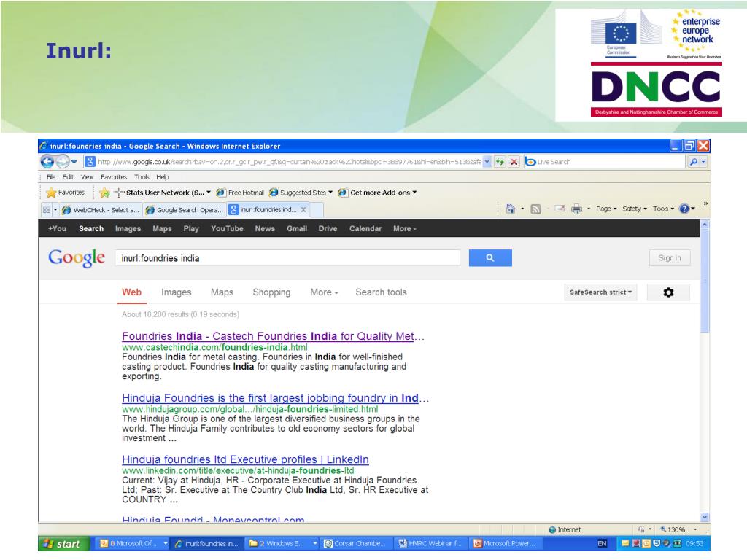Expand the address bar history dropdown arrow

pos(487,162)
